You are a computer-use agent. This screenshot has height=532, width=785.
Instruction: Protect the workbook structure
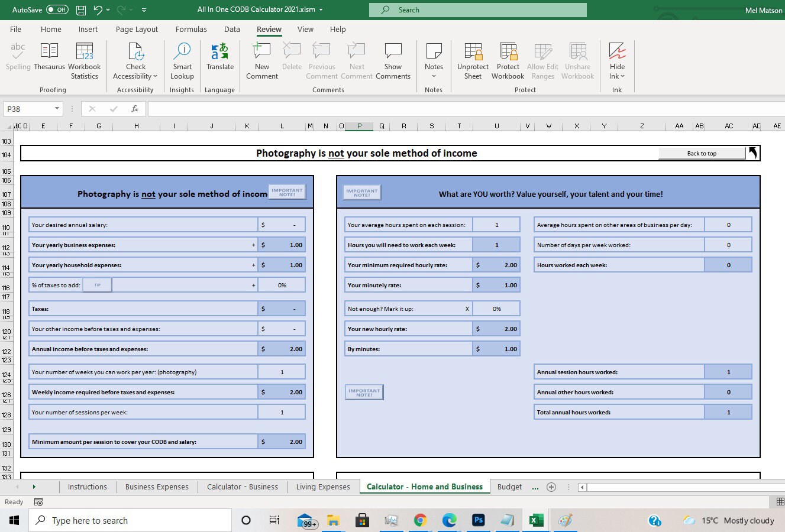tap(508, 59)
